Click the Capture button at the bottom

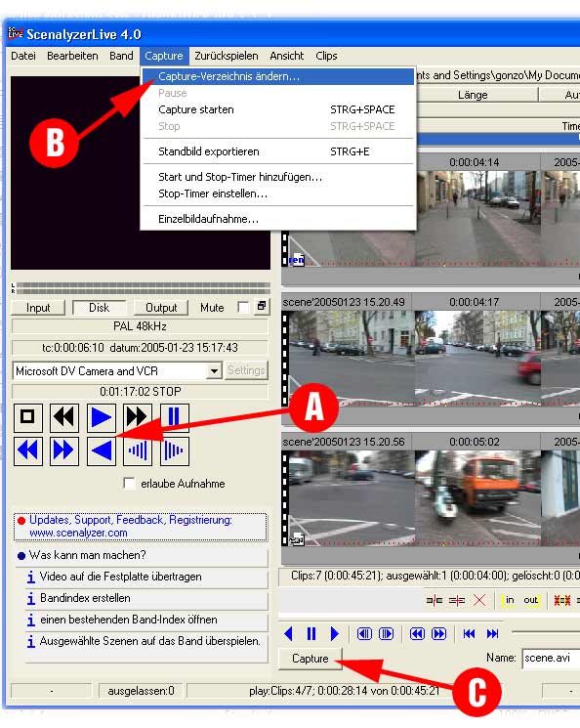(310, 659)
